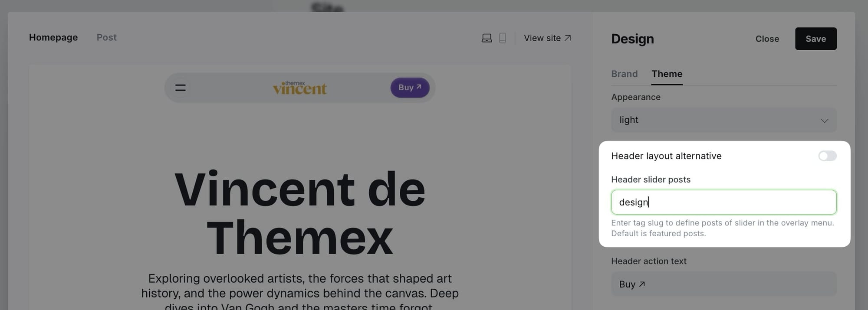Click the View site arrow icon

point(567,38)
